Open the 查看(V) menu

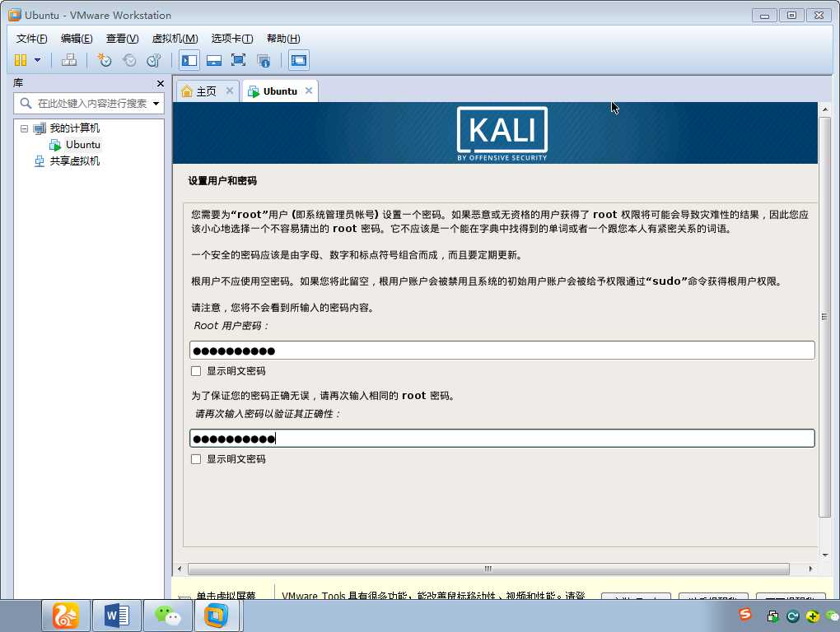click(122, 39)
